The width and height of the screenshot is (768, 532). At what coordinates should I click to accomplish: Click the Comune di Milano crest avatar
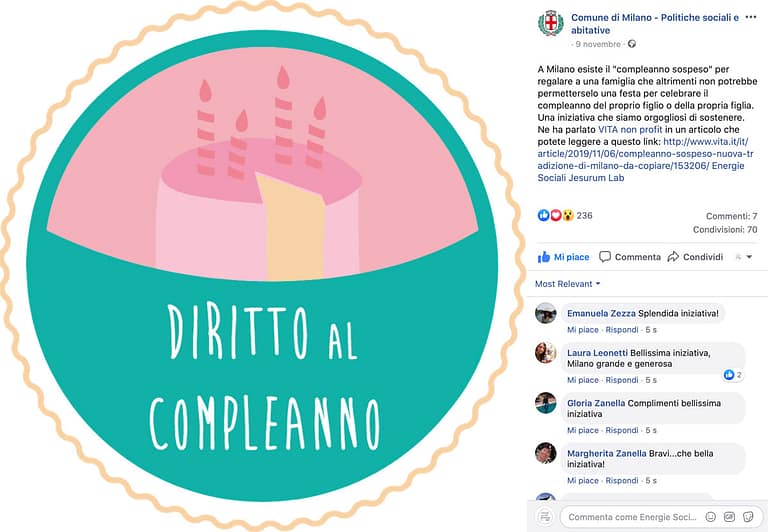point(551,23)
